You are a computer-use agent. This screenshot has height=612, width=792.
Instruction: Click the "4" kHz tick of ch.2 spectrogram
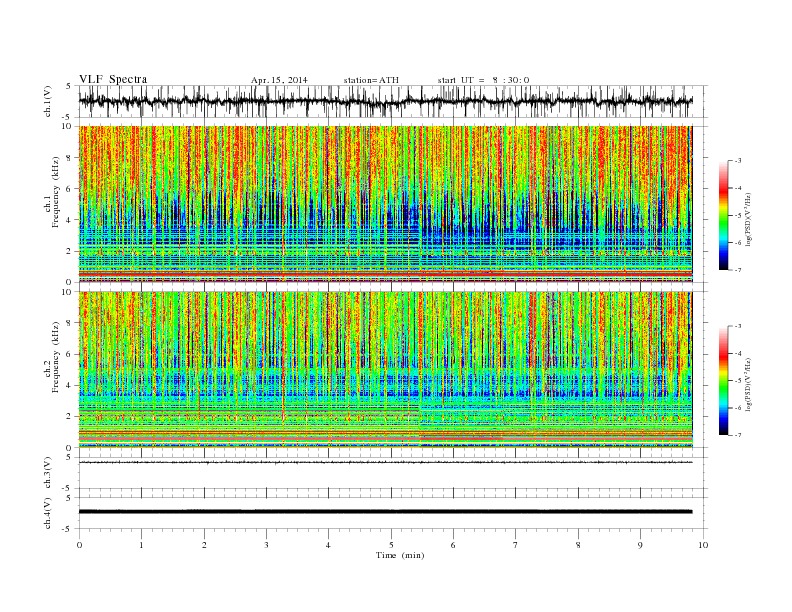point(70,386)
